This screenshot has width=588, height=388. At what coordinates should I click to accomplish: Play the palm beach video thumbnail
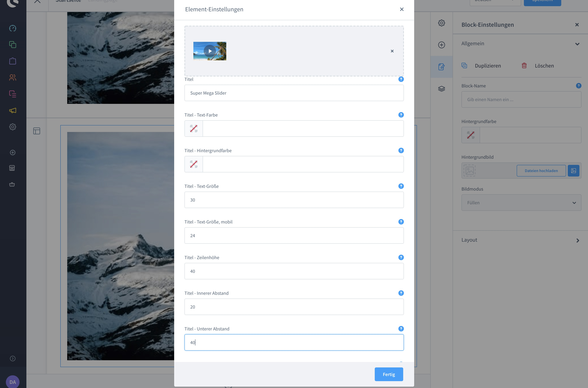click(210, 51)
